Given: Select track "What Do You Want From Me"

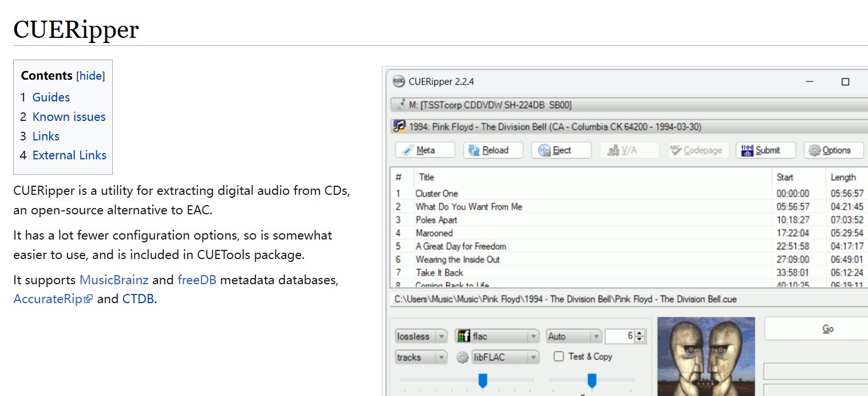Looking at the screenshot, I should 469,207.
